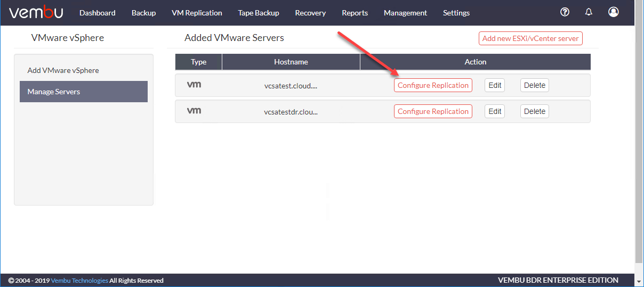
Task: Click the Action column header
Action: coord(476,62)
